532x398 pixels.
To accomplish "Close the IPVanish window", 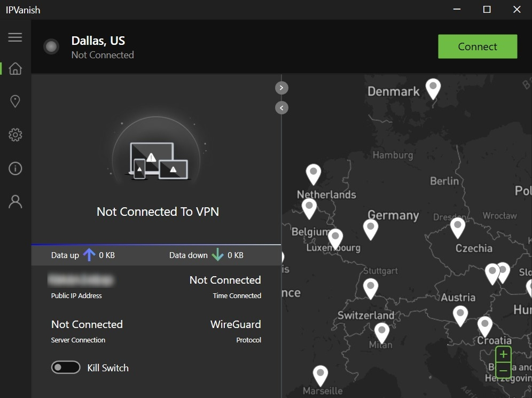I will tap(517, 10).
